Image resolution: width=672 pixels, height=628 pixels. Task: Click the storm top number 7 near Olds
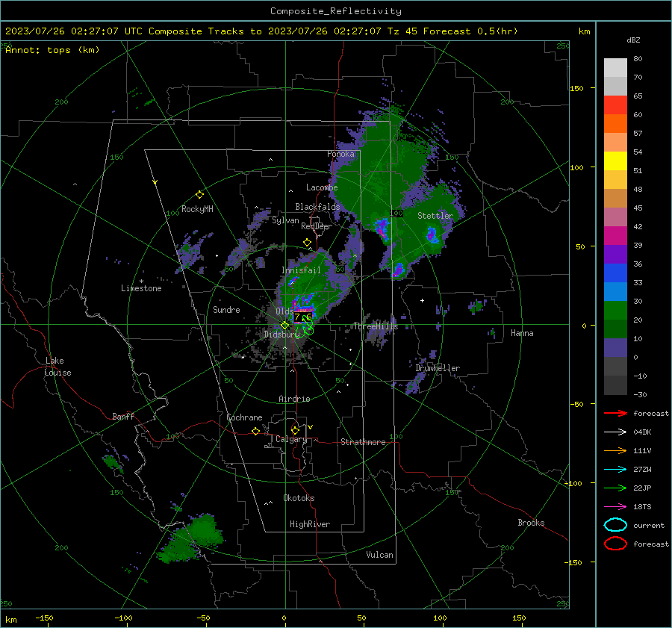[x=297, y=317]
